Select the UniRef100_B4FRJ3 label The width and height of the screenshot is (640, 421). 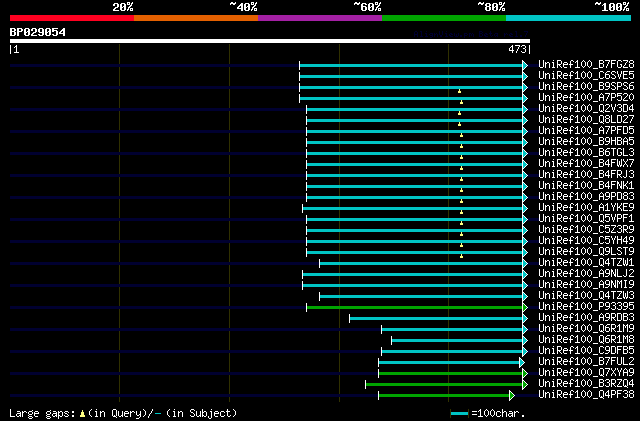click(586, 175)
